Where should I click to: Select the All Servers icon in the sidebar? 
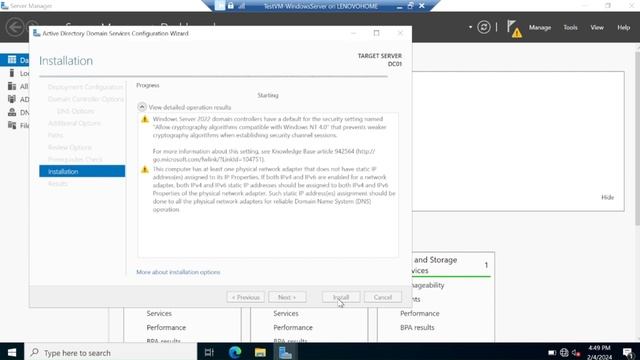point(12,86)
